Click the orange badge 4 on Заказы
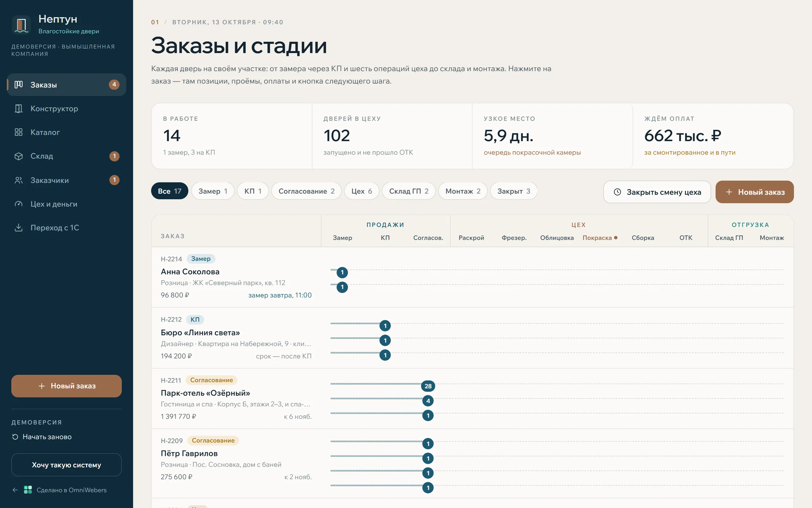 (x=114, y=84)
